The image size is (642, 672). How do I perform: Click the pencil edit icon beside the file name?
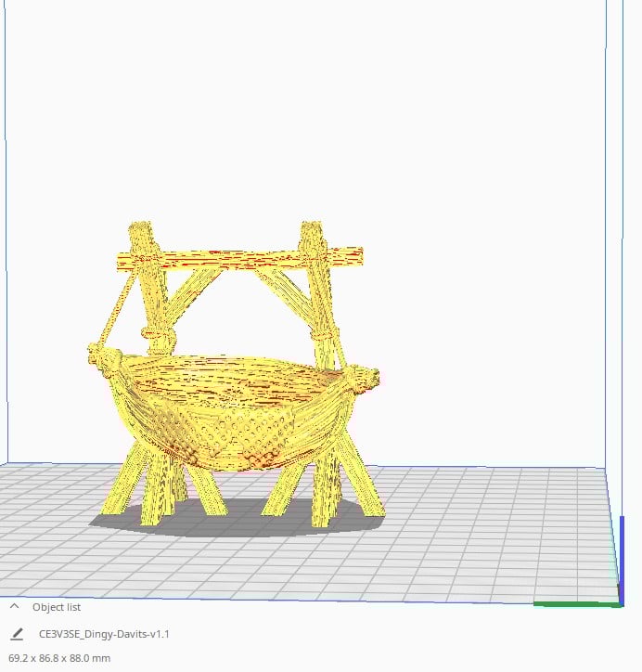(17, 634)
